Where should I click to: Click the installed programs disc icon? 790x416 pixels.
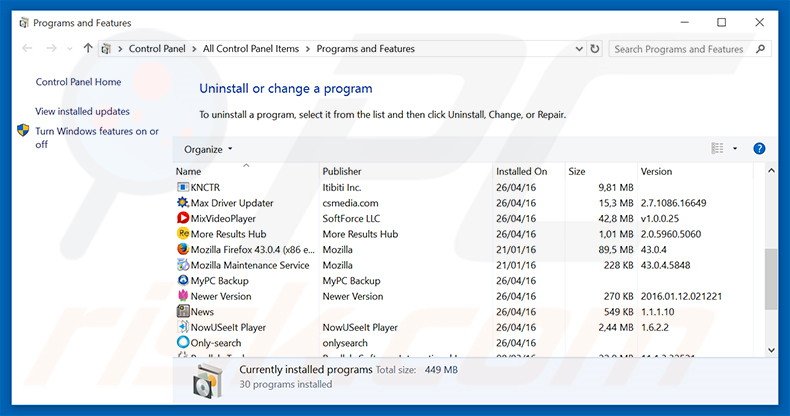(x=208, y=381)
